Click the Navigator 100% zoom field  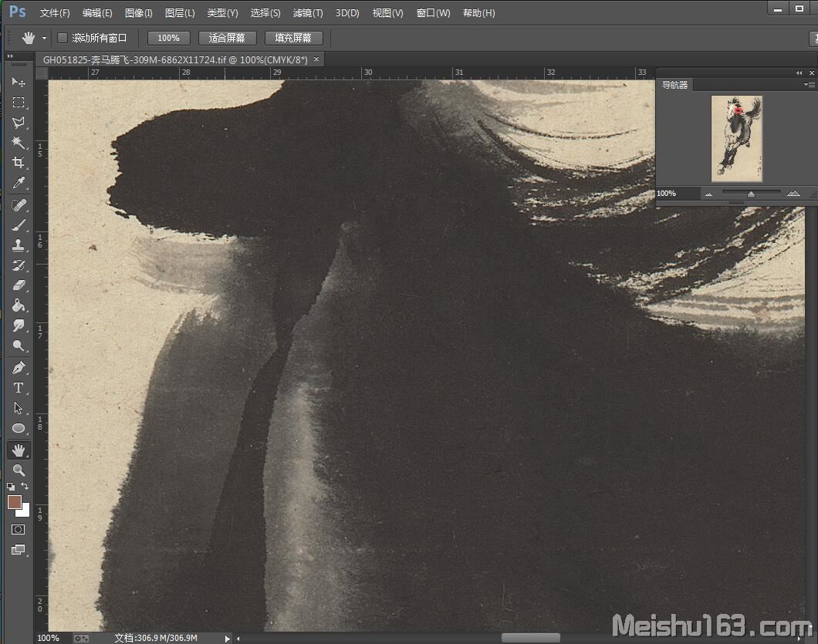pos(677,194)
